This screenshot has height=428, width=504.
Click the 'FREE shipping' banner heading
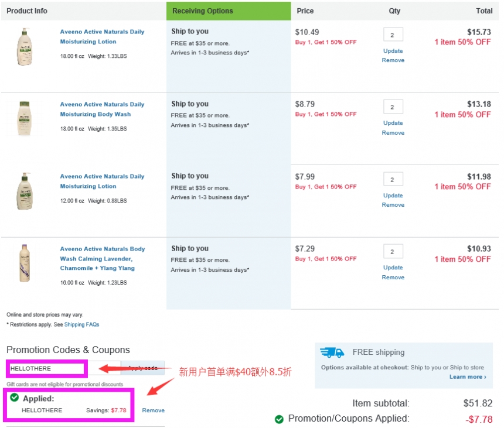click(379, 352)
